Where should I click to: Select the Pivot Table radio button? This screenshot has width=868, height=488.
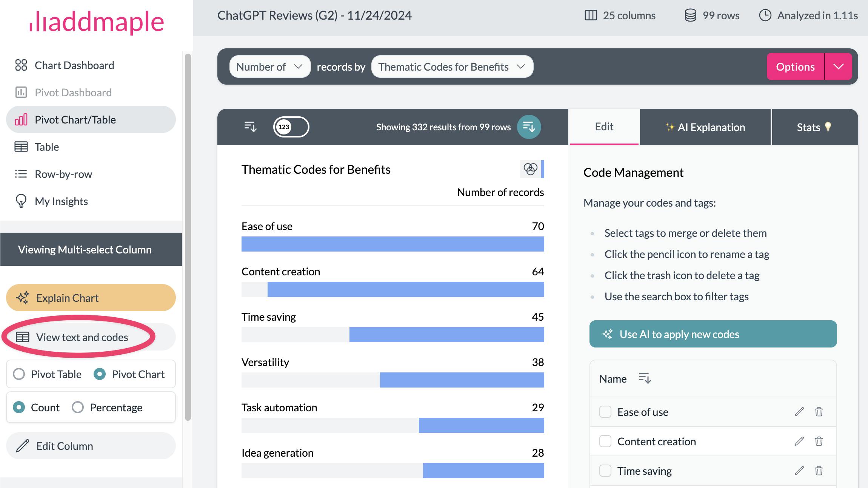pos(19,374)
